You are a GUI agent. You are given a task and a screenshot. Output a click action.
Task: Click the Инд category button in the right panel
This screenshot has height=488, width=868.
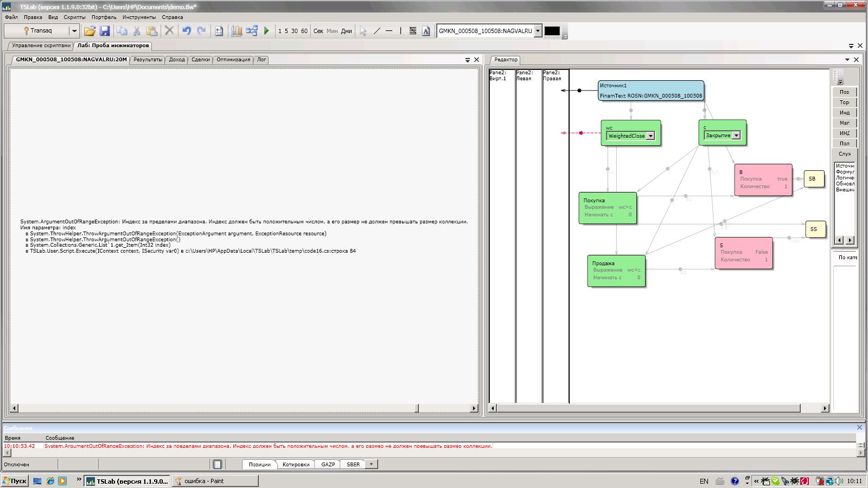[x=844, y=113]
